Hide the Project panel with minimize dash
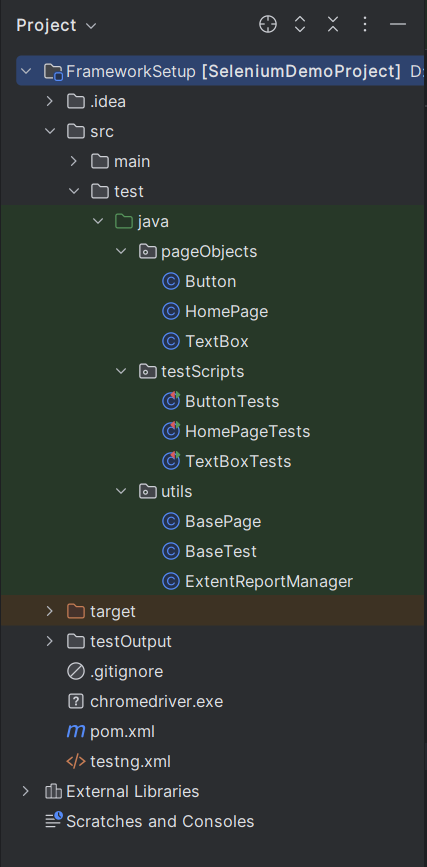This screenshot has width=427, height=867. coord(398,24)
